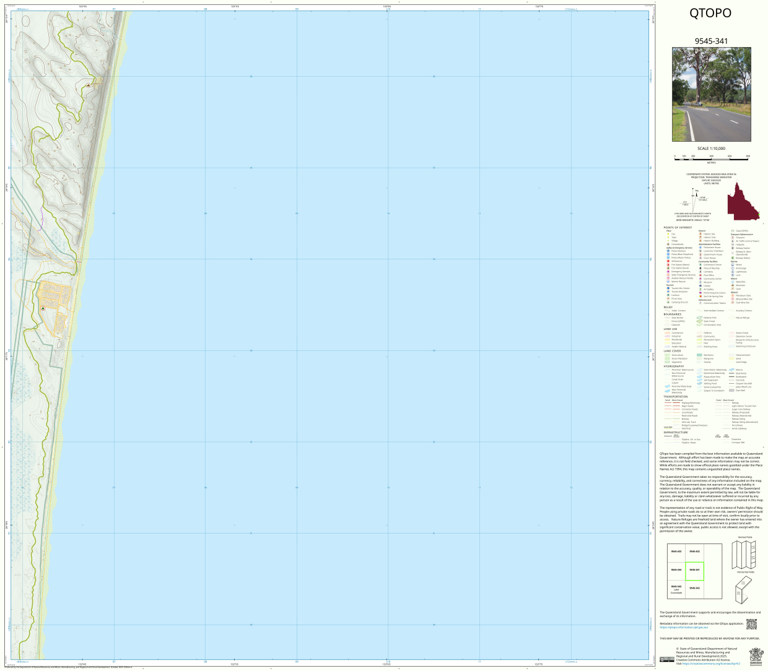This screenshot has width=768, height=671.
Task: Click the Creative Commons badge
Action: pyautogui.click(x=667, y=660)
